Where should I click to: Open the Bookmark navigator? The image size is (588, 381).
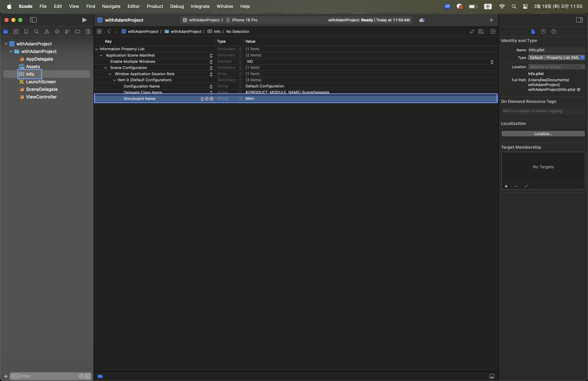point(26,31)
